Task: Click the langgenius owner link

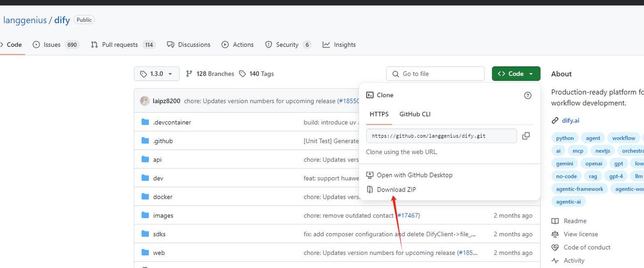Action: click(x=25, y=20)
